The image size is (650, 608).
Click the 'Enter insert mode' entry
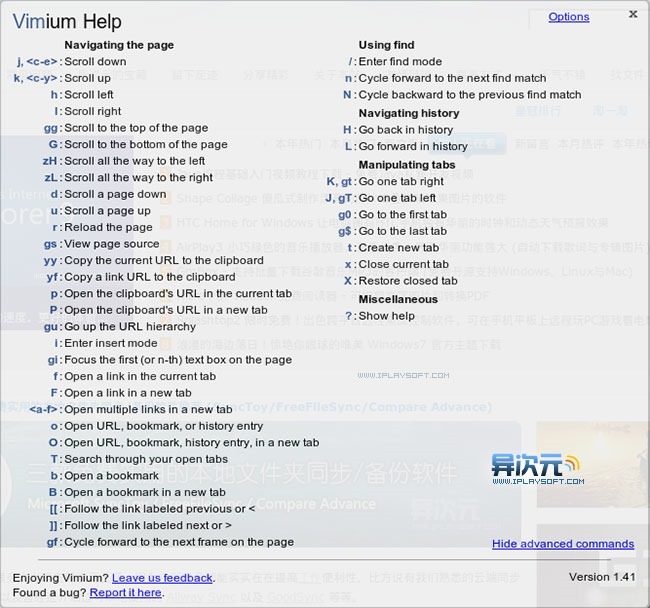[x=111, y=344]
